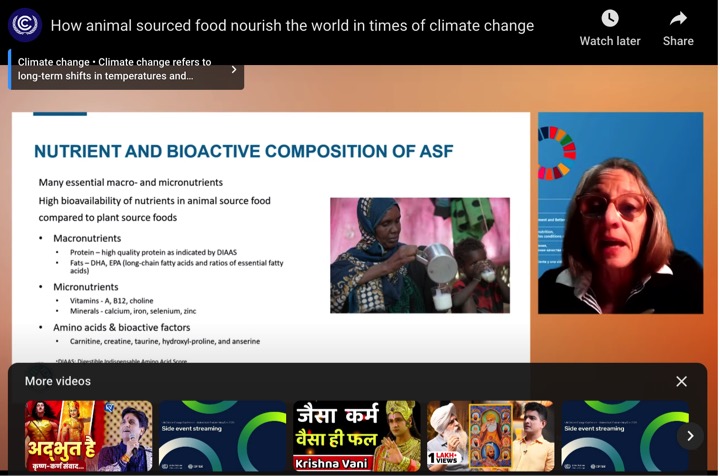
Task: Click the Watch later clock icon
Action: tap(610, 19)
